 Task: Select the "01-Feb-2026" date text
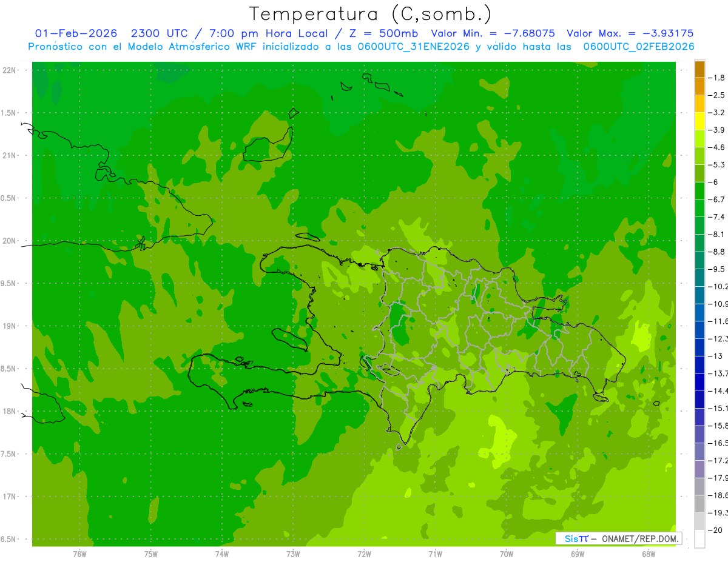tap(76, 33)
